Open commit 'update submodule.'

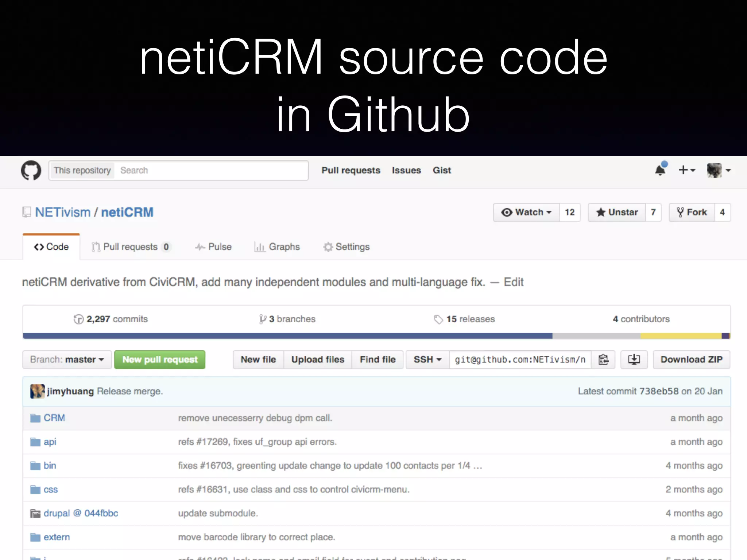point(218,513)
